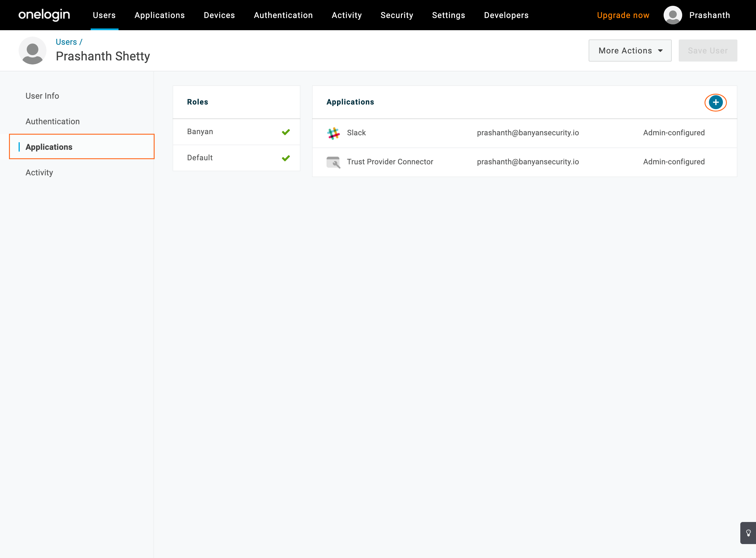Click the Trust Provider Connector icon

(333, 162)
